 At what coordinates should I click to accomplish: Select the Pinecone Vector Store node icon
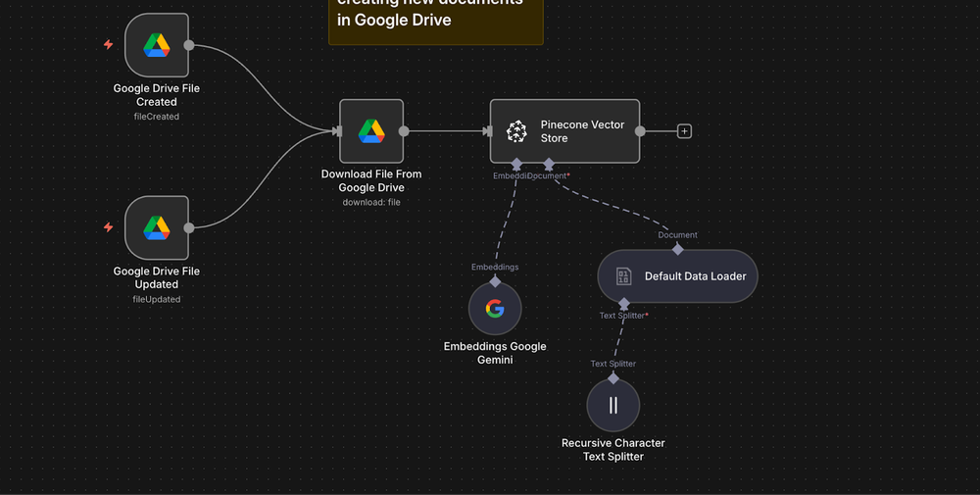(516, 131)
